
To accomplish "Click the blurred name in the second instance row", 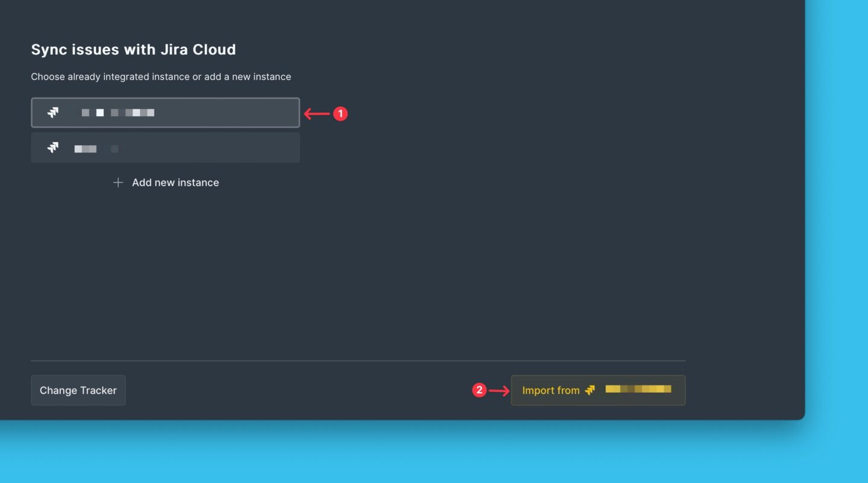I will pyautogui.click(x=96, y=148).
